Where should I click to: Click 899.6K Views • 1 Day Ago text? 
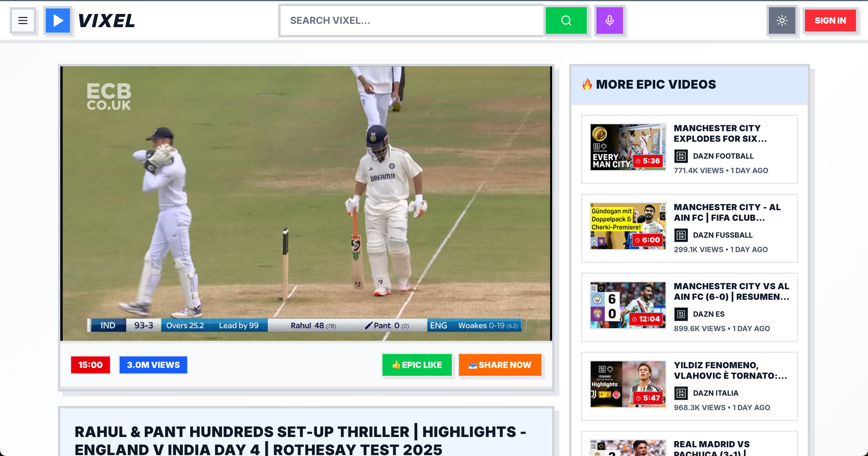point(722,328)
